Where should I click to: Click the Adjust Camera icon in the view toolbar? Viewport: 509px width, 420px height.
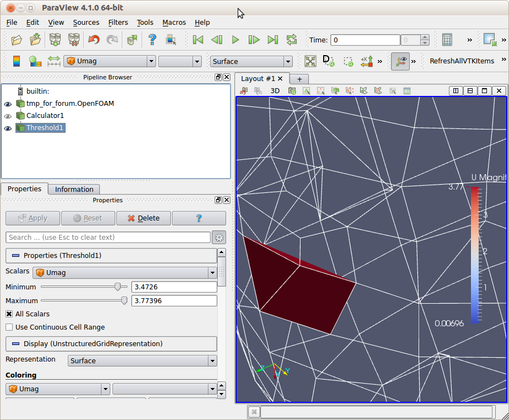[292, 91]
